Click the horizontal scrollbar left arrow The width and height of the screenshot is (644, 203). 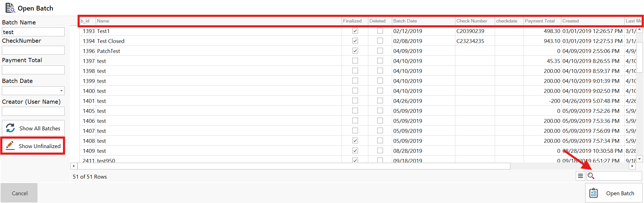pos(73,166)
